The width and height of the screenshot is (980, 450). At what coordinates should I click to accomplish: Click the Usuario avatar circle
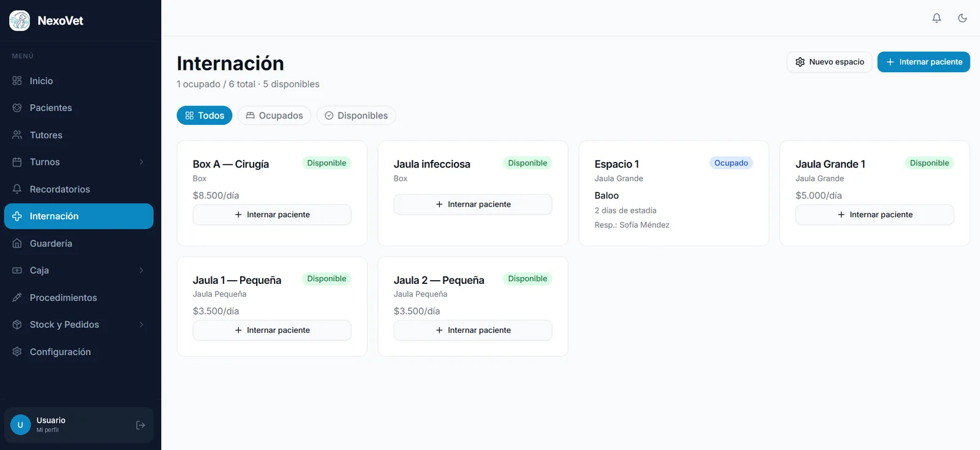20,425
